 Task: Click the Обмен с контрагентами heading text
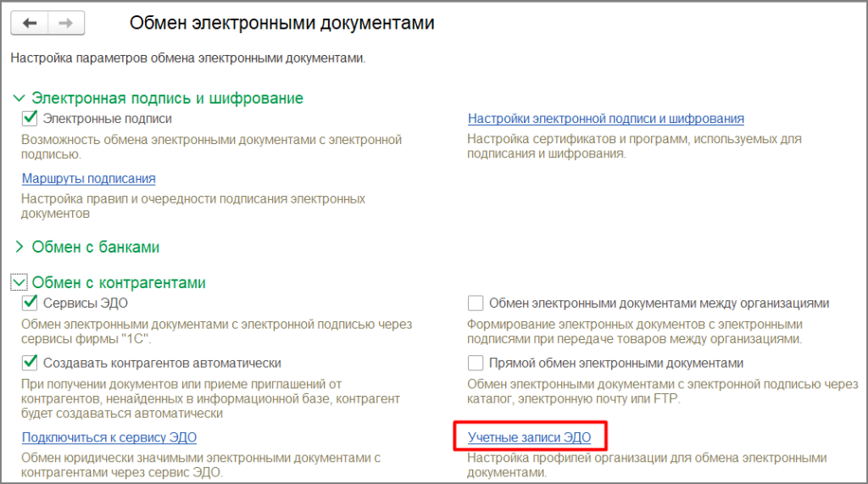pos(119,282)
